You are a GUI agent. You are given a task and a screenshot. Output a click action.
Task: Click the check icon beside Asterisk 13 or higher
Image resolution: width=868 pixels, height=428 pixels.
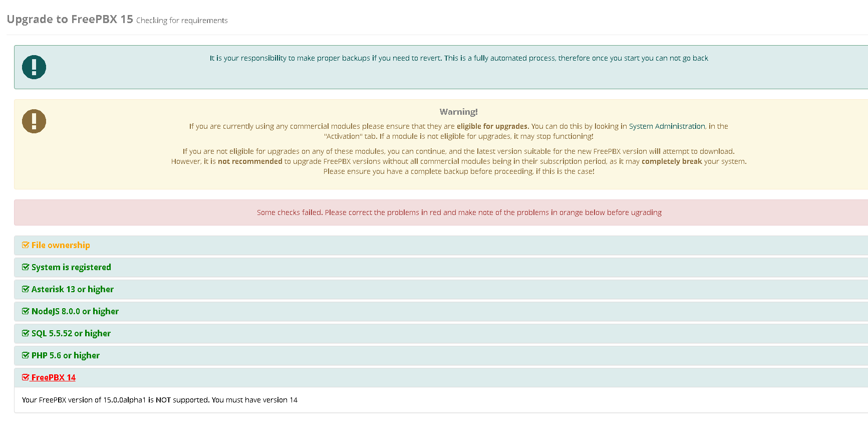(x=26, y=289)
